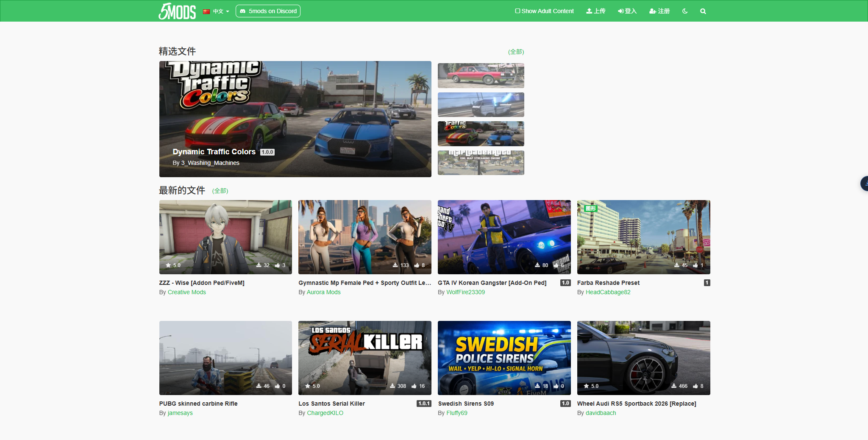Click the 上传 upload icon
Image resolution: width=868 pixels, height=440 pixels.
pyautogui.click(x=590, y=11)
